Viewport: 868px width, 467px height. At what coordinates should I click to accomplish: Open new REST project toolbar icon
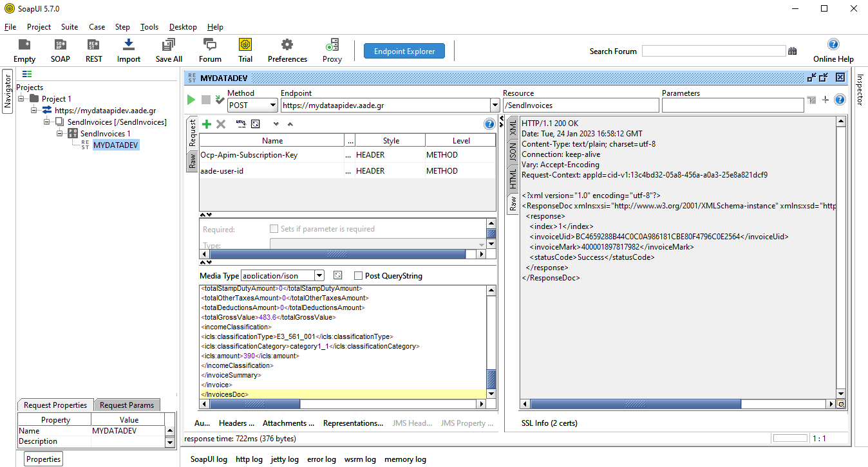[94, 50]
